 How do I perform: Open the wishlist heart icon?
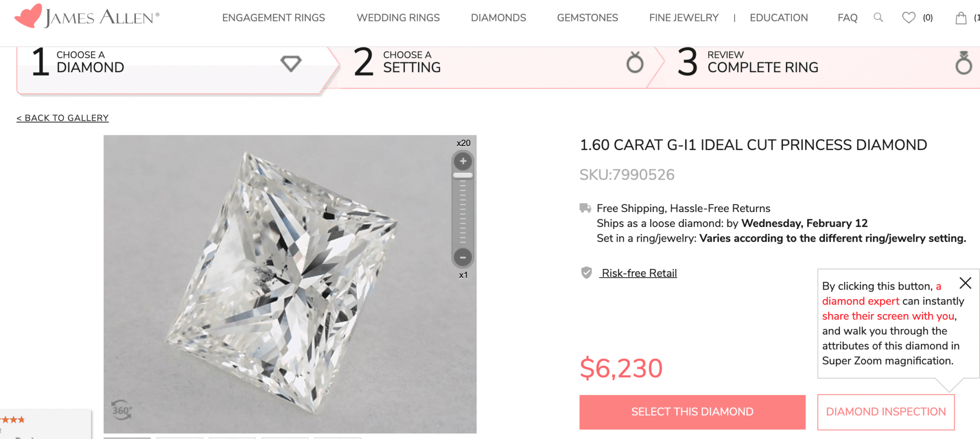(x=908, y=17)
